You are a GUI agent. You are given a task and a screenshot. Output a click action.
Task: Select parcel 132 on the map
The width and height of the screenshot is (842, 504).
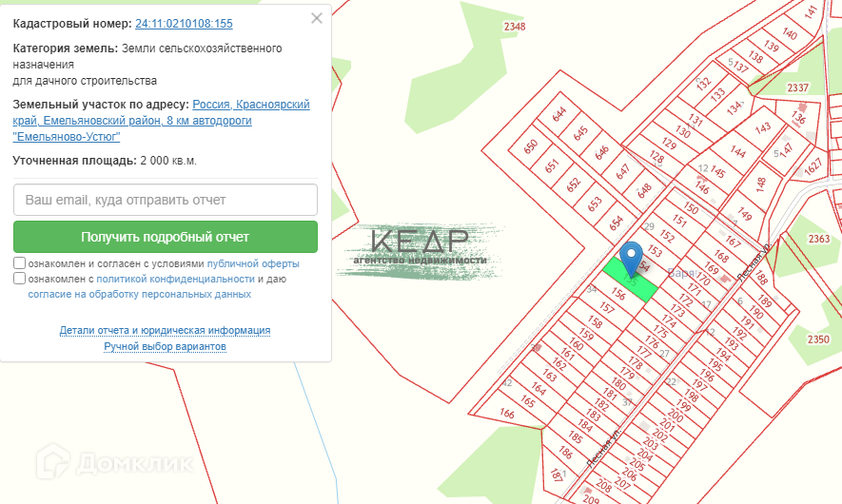click(703, 83)
